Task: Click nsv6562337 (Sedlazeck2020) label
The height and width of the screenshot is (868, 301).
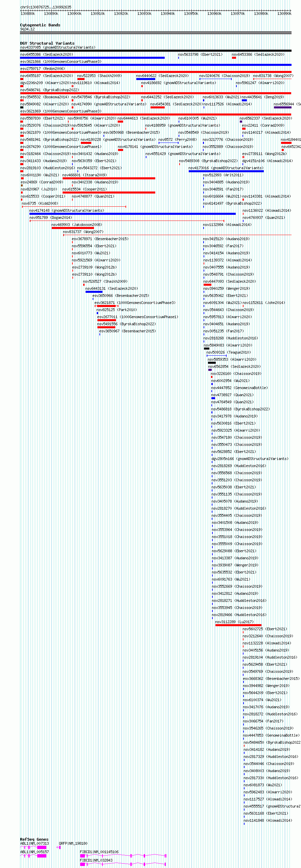Action: [266, 118]
